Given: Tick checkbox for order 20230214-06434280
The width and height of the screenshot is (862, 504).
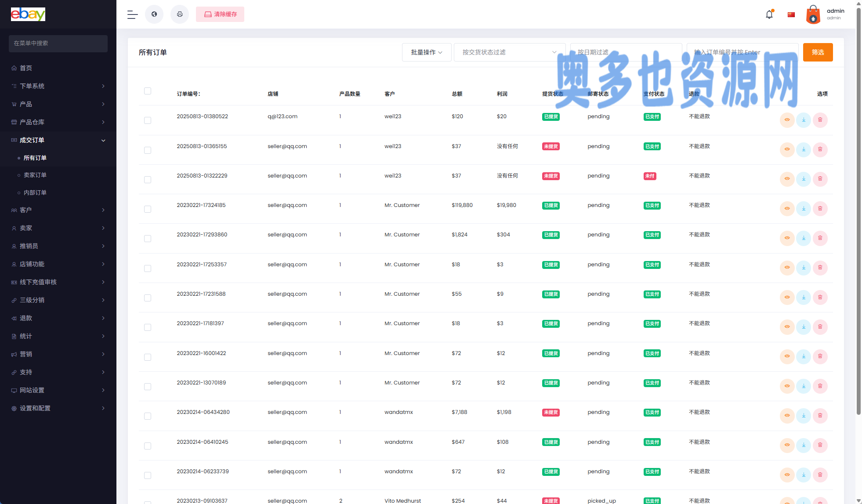Looking at the screenshot, I should pyautogui.click(x=148, y=416).
